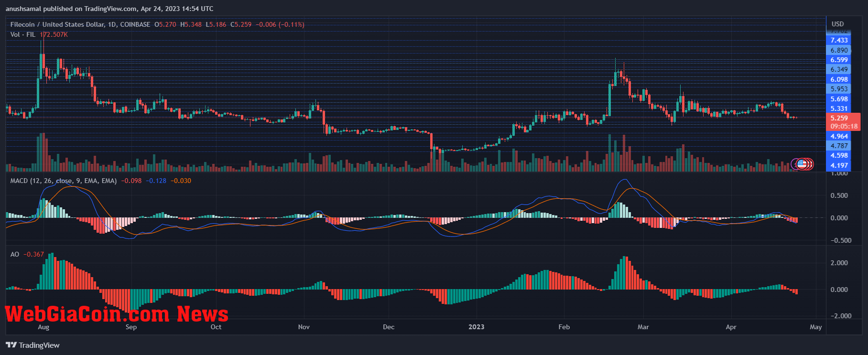This screenshot has width=868, height=355.
Task: Click the AO axis label 2.000
Action: click(x=839, y=263)
